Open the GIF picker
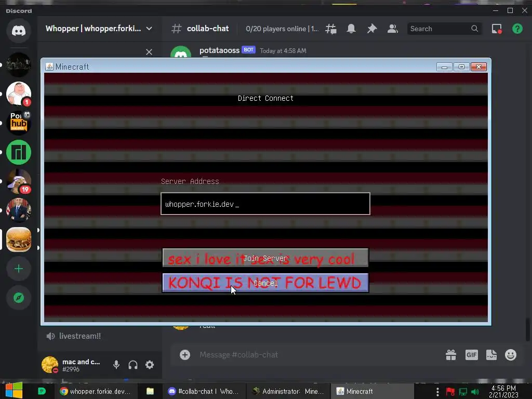 click(x=472, y=355)
